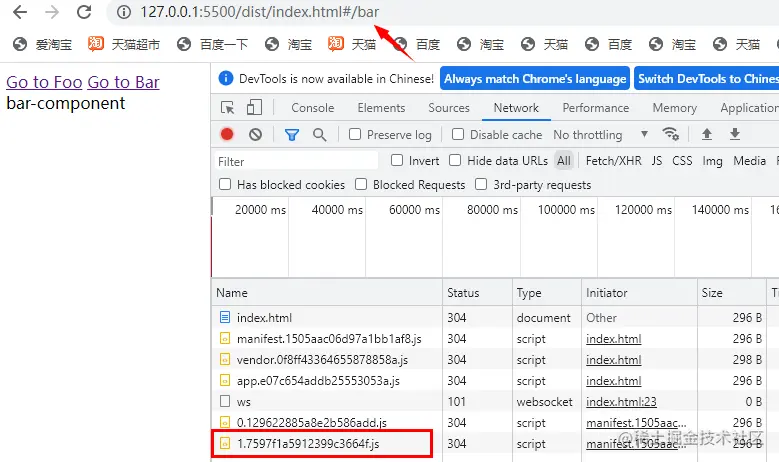
Task: Click Always match Chrome's language button
Action: (535, 79)
